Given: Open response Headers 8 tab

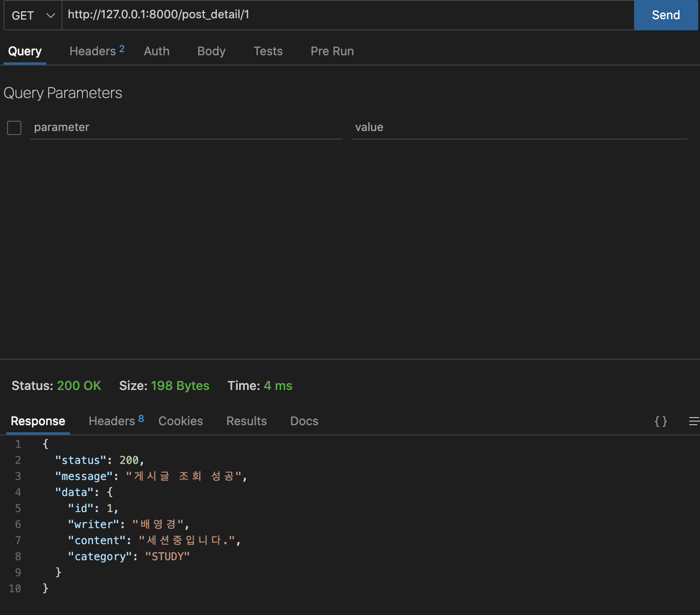Looking at the screenshot, I should click(x=116, y=421).
